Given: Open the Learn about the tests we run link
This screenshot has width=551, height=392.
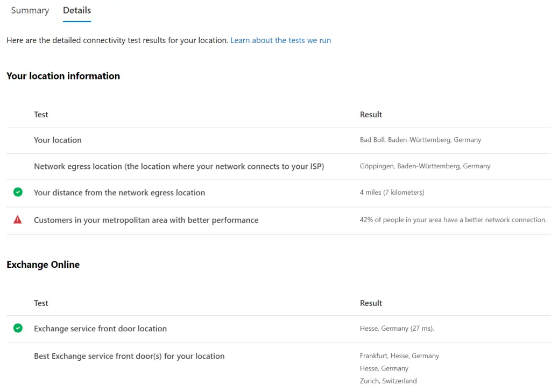Looking at the screenshot, I should coord(280,40).
